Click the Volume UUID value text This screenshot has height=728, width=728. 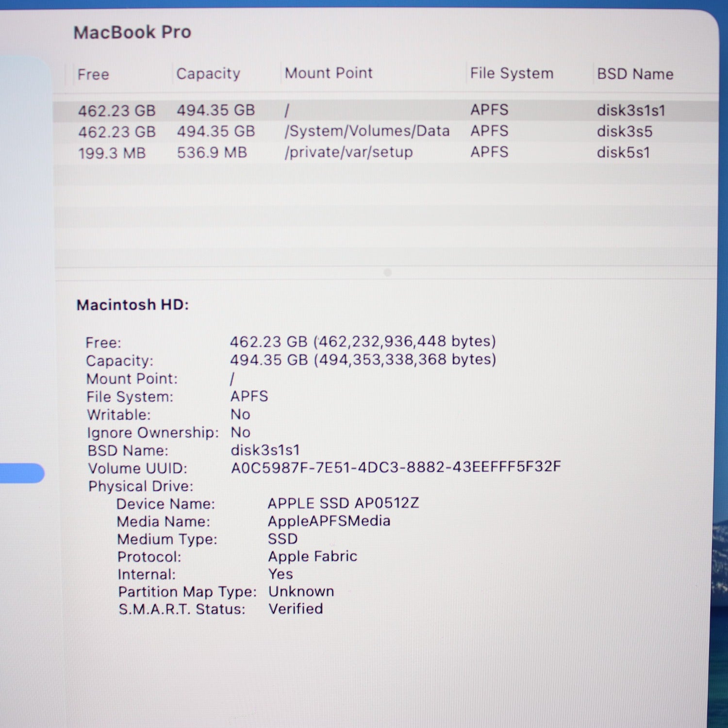pyautogui.click(x=396, y=467)
